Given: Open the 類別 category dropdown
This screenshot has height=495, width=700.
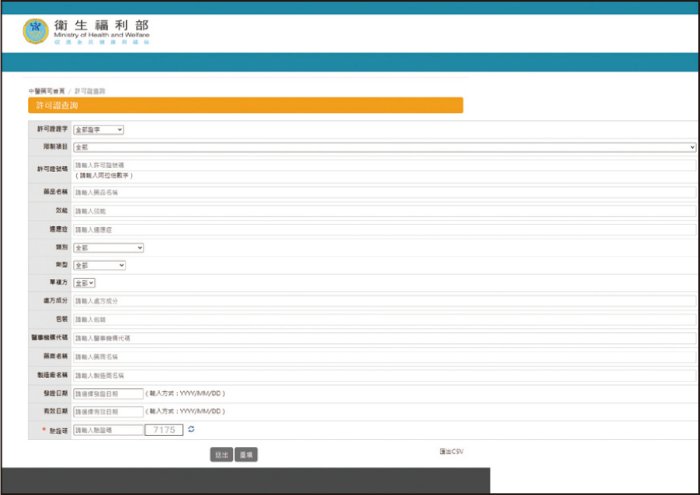Looking at the screenshot, I should pos(108,247).
